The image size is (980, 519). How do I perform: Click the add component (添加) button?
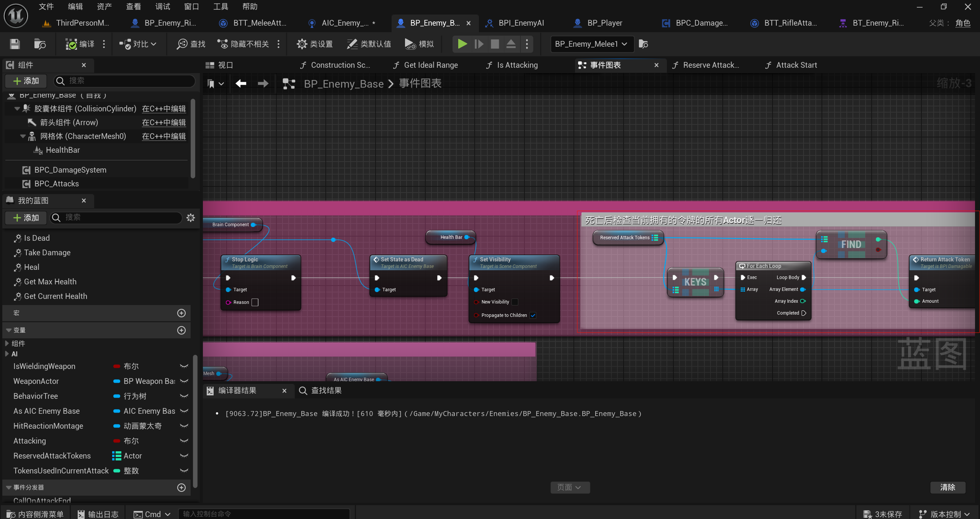pyautogui.click(x=26, y=81)
